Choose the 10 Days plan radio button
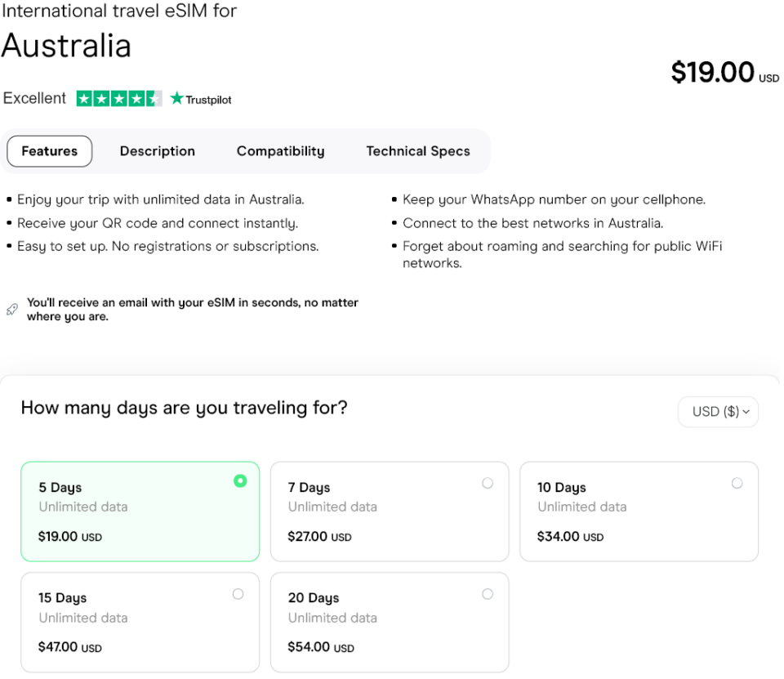Image resolution: width=784 pixels, height=679 pixels. coord(737,483)
